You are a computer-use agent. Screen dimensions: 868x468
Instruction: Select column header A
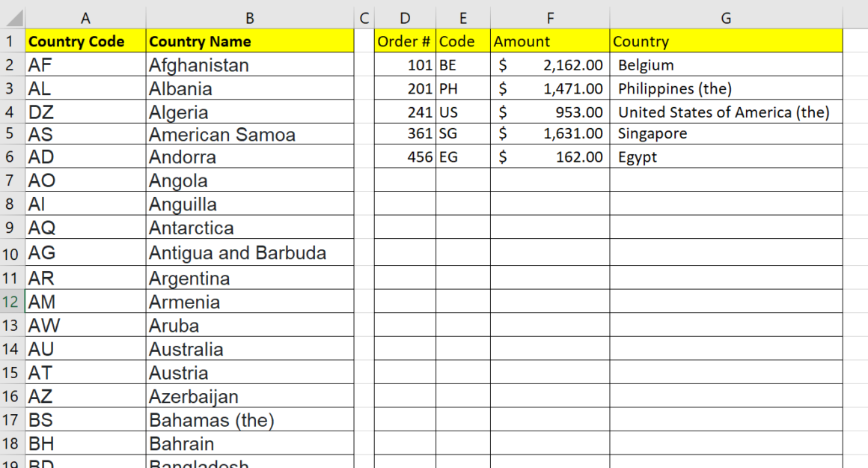[x=85, y=16]
